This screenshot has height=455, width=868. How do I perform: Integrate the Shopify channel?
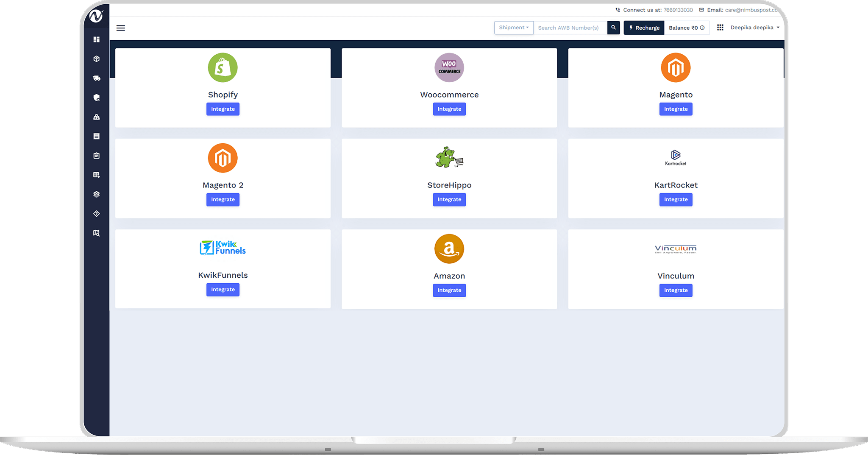pos(223,109)
